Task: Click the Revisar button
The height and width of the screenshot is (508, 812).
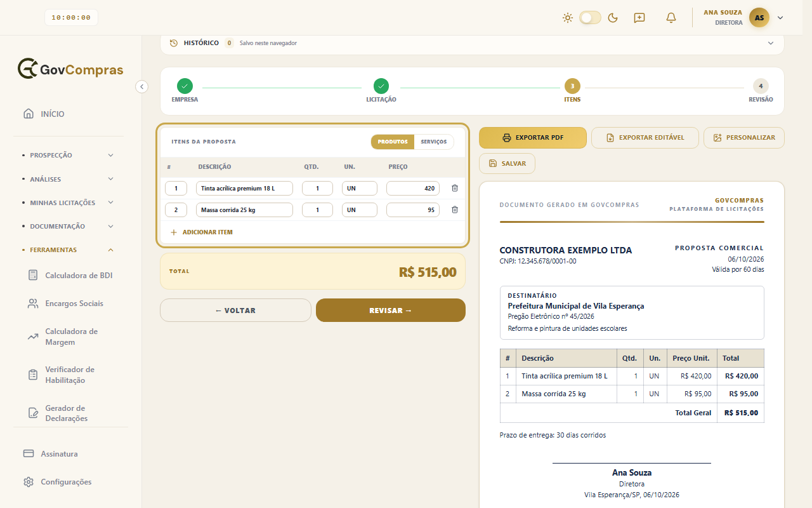Action: (391, 311)
